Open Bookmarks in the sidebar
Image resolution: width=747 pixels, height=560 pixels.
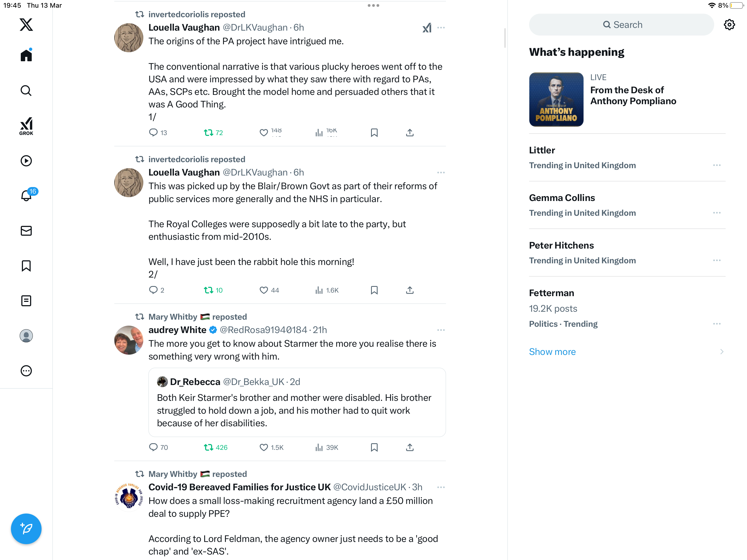click(26, 266)
